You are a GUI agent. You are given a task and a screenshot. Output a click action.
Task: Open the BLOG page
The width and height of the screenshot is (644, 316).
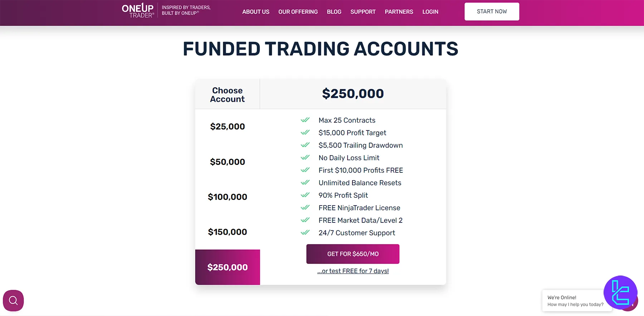coord(334,11)
